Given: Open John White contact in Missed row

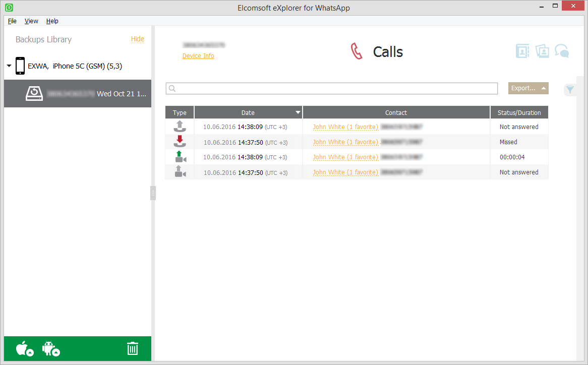Looking at the screenshot, I should (346, 142).
